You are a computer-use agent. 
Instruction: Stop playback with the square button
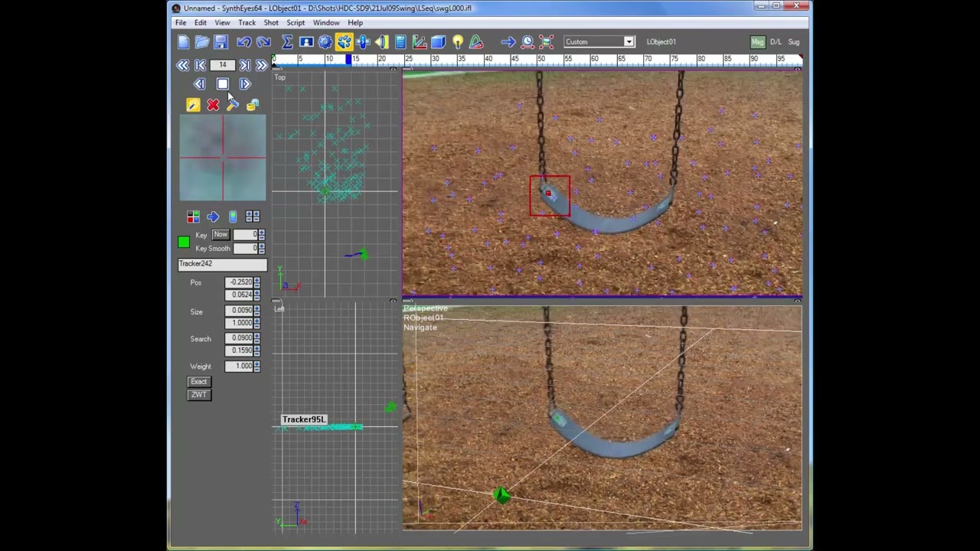click(222, 84)
